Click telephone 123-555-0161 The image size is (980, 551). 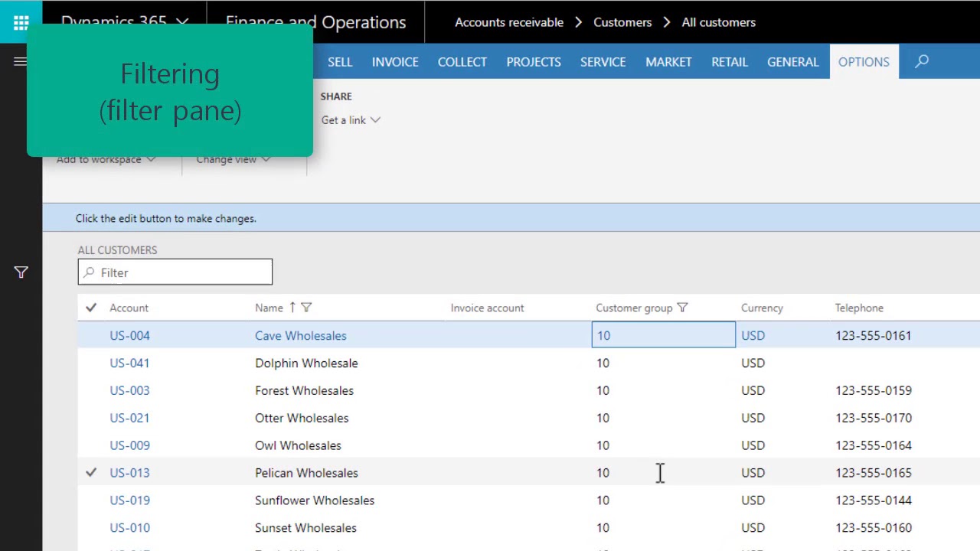pos(874,335)
